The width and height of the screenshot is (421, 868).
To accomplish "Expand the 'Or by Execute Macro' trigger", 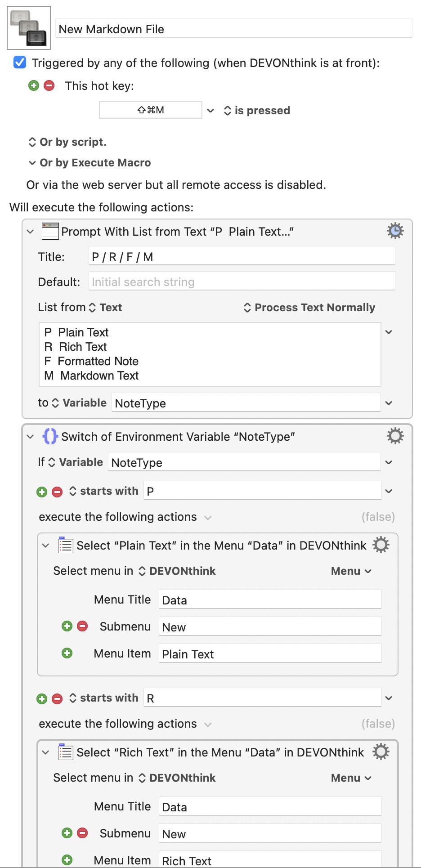I will (x=32, y=163).
